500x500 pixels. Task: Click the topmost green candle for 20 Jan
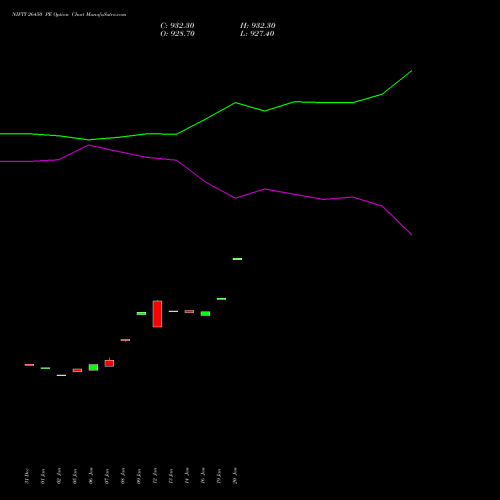tap(237, 259)
